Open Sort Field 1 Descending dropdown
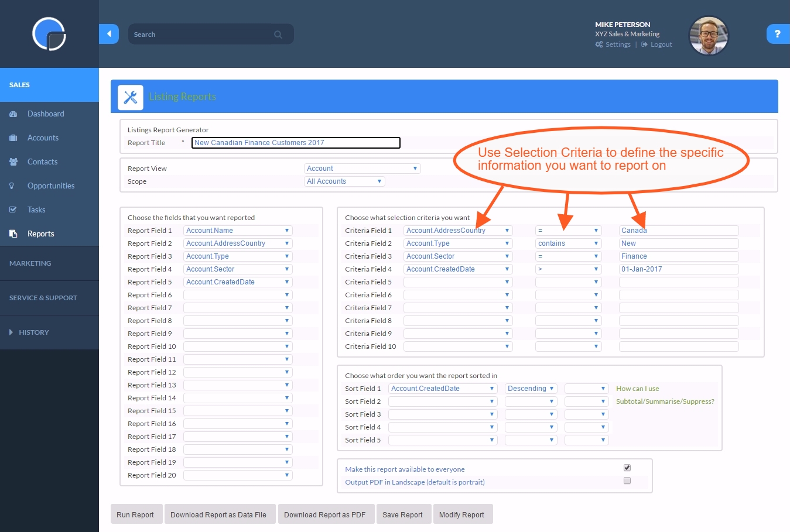The height and width of the screenshot is (532, 790). [531, 389]
